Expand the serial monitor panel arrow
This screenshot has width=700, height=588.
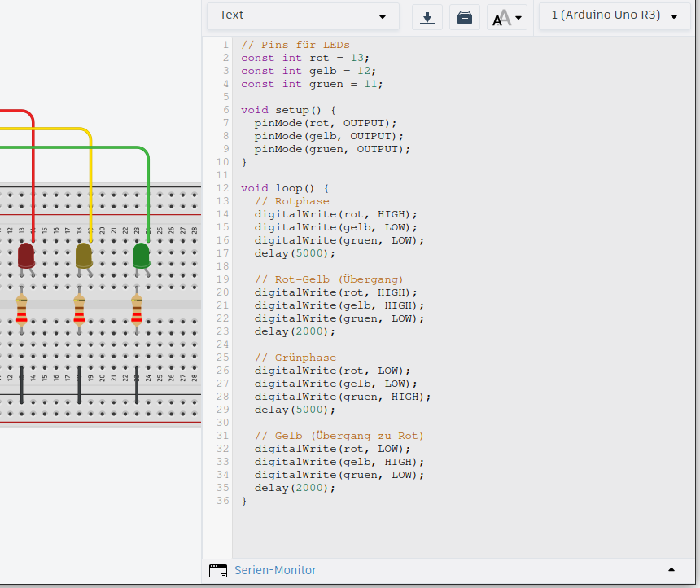pyautogui.click(x=671, y=570)
